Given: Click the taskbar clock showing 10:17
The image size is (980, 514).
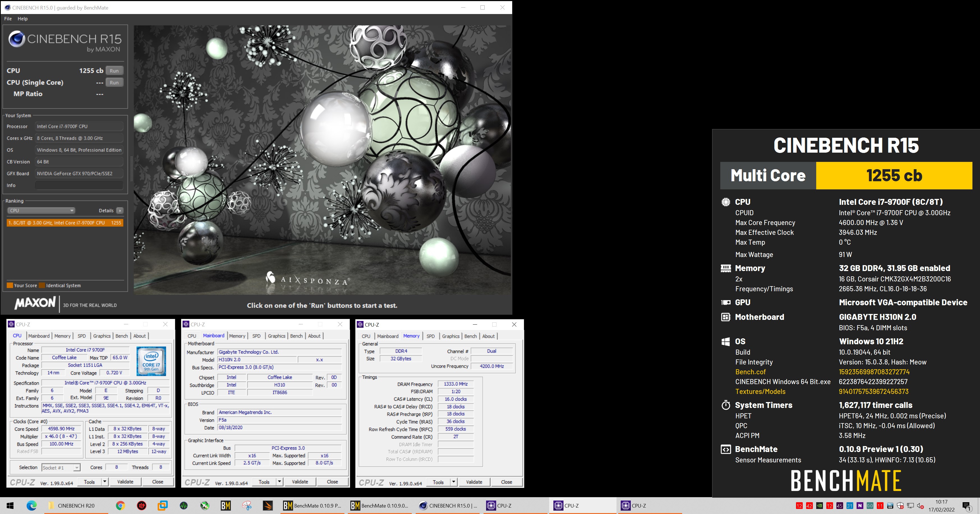Looking at the screenshot, I should [941, 506].
